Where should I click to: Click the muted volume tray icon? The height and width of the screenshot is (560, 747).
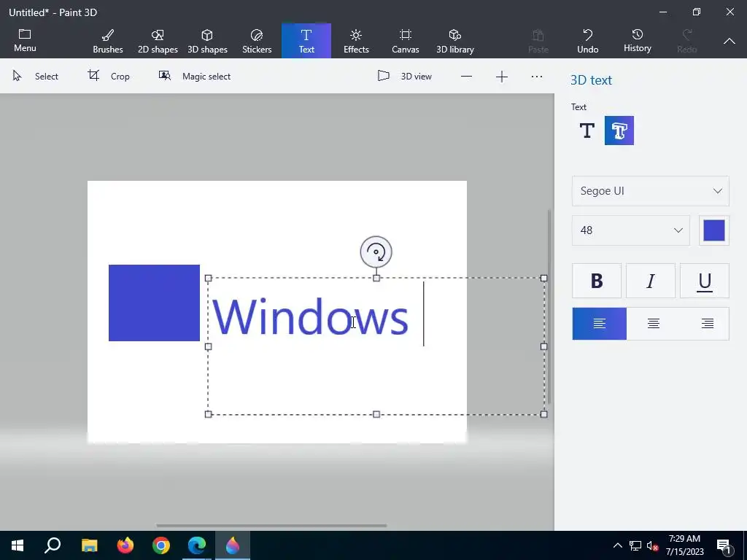652,546
